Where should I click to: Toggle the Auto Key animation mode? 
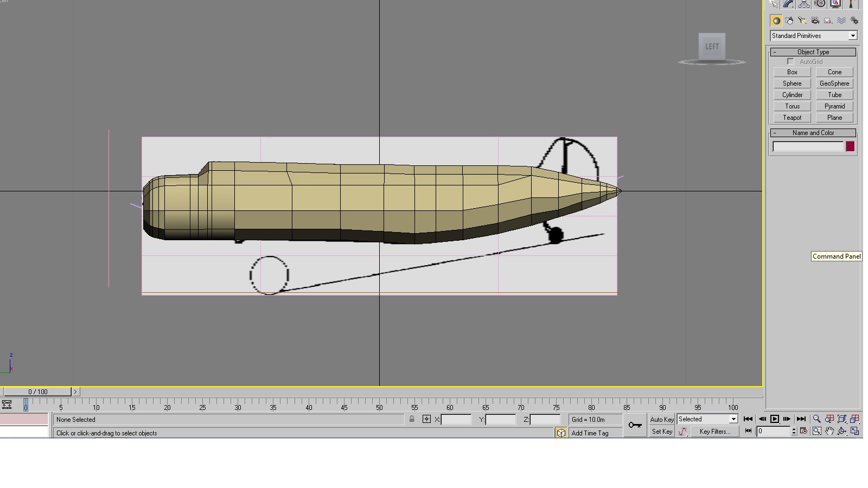point(662,420)
